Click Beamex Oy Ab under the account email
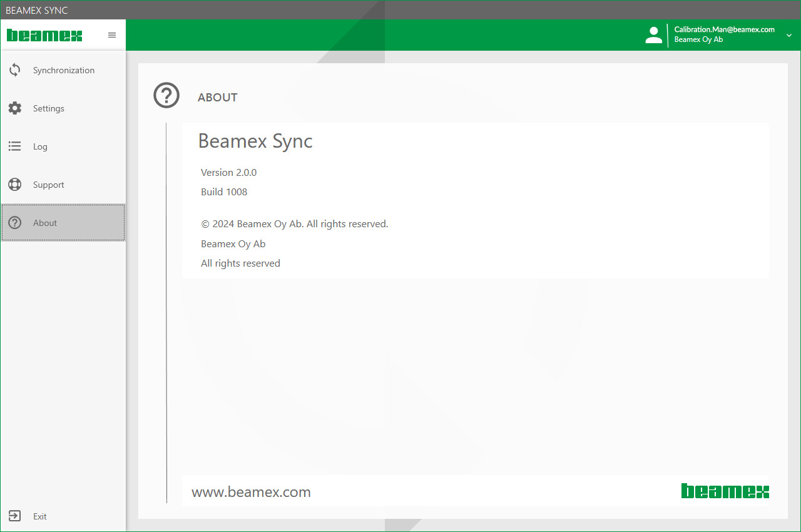Image resolution: width=801 pixels, height=532 pixels. click(698, 39)
